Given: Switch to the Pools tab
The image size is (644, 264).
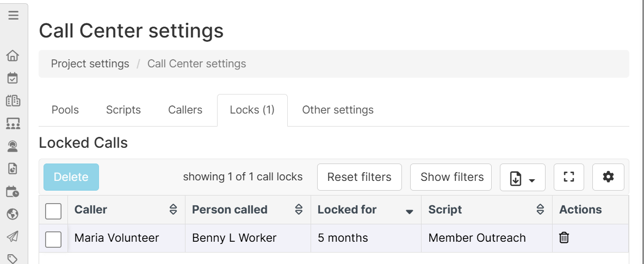Looking at the screenshot, I should point(65,110).
